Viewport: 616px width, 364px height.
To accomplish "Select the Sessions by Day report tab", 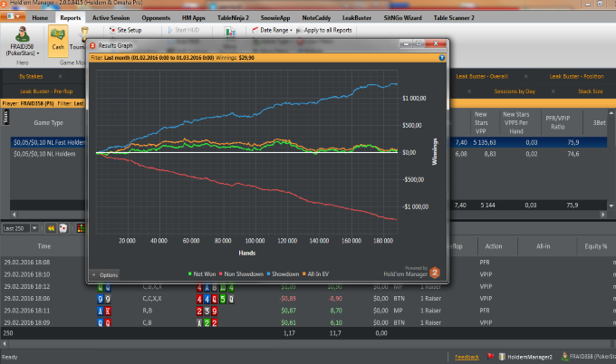I will point(515,91).
